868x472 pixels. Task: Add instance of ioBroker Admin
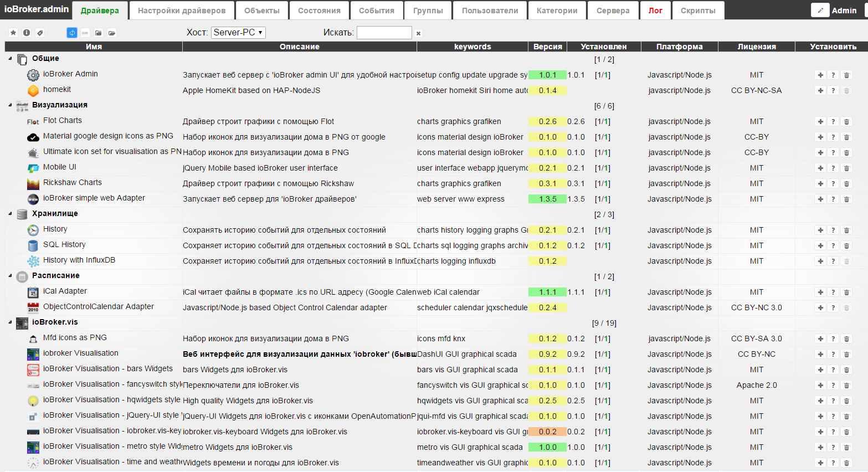820,75
